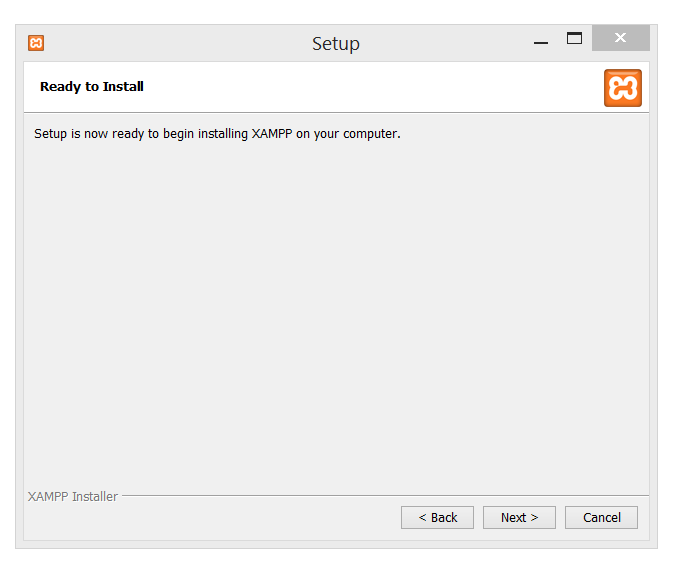Click the separator line beside XAMPP Installer
The width and height of the screenshot is (680, 574).
point(380,496)
